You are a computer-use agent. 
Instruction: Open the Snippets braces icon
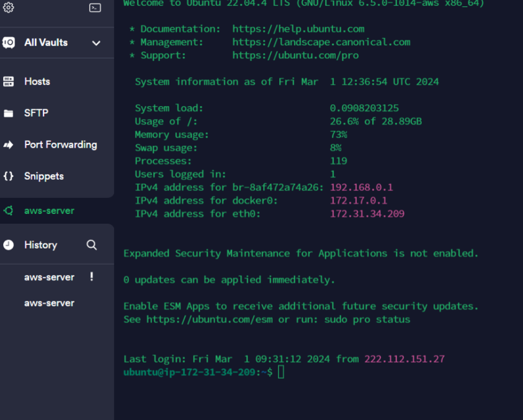tap(9, 176)
